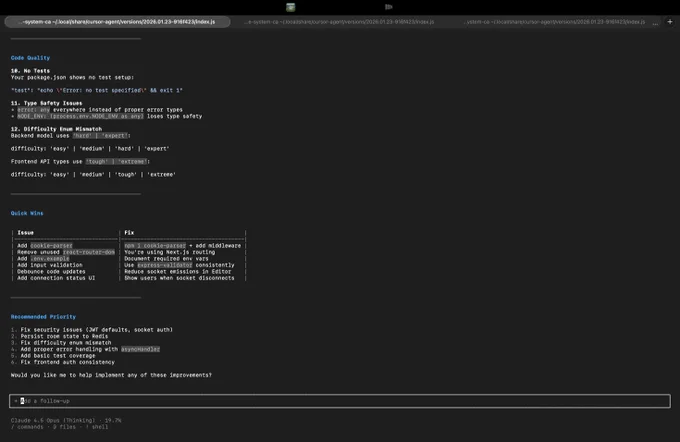This screenshot has width=680, height=442.
Task: Click 'Claude 4.6 Opus (Thinking)' model status line
Action: pyautogui.click(x=66, y=420)
